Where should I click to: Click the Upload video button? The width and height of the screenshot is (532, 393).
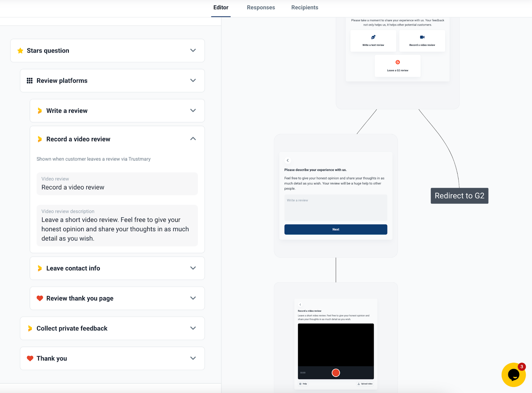coord(364,384)
